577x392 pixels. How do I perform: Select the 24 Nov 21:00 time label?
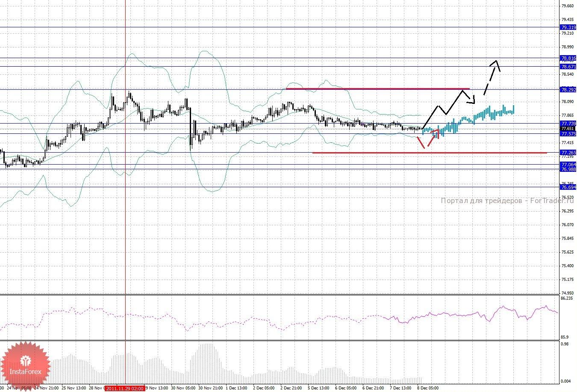[x=46, y=388]
